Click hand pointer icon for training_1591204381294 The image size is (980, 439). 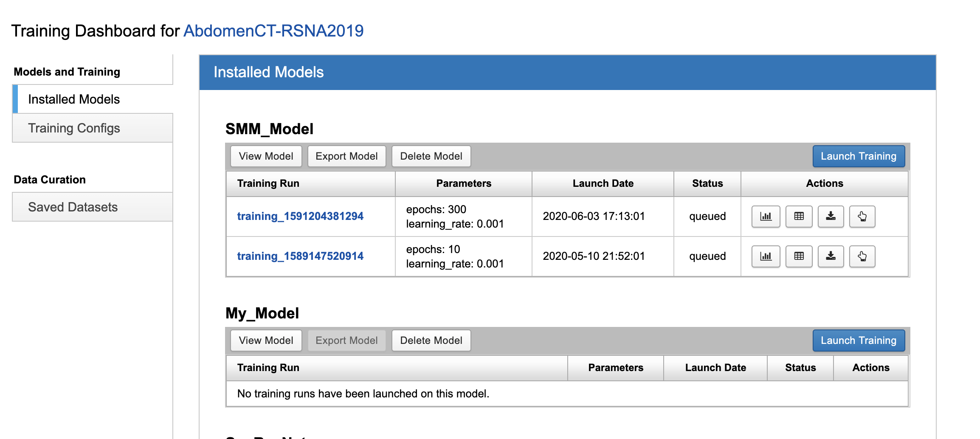pos(862,217)
